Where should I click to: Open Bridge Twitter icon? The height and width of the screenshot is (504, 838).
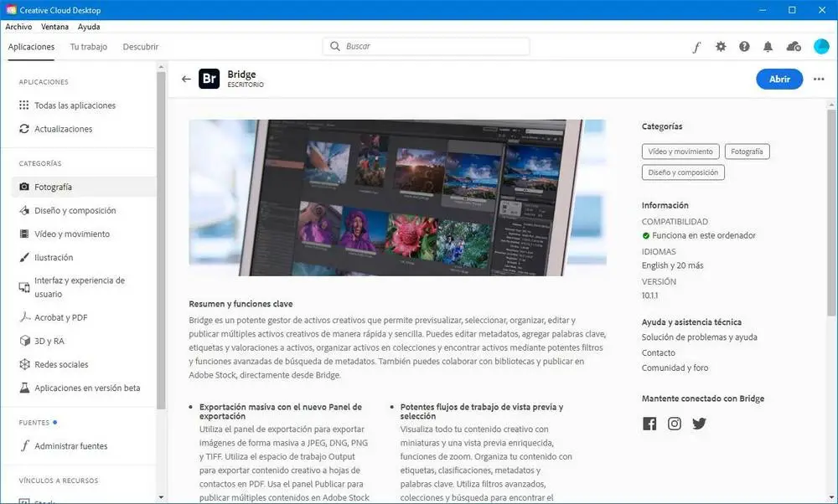click(699, 424)
